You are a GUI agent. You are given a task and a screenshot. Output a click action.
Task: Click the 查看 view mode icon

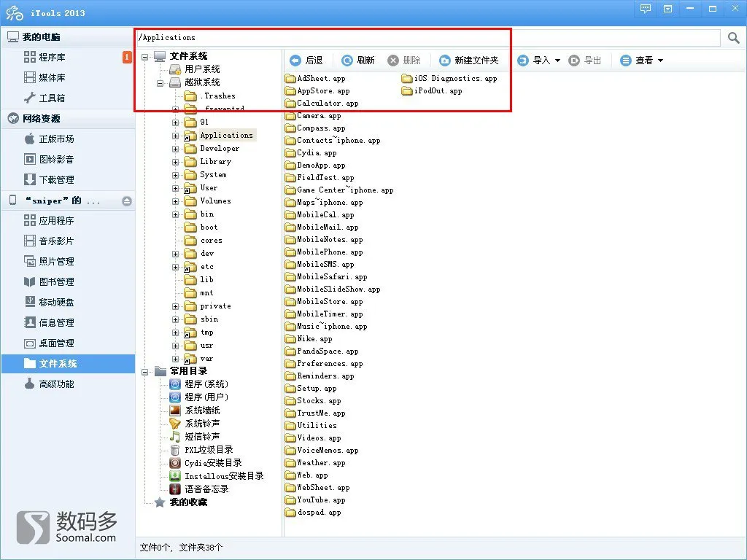click(626, 61)
